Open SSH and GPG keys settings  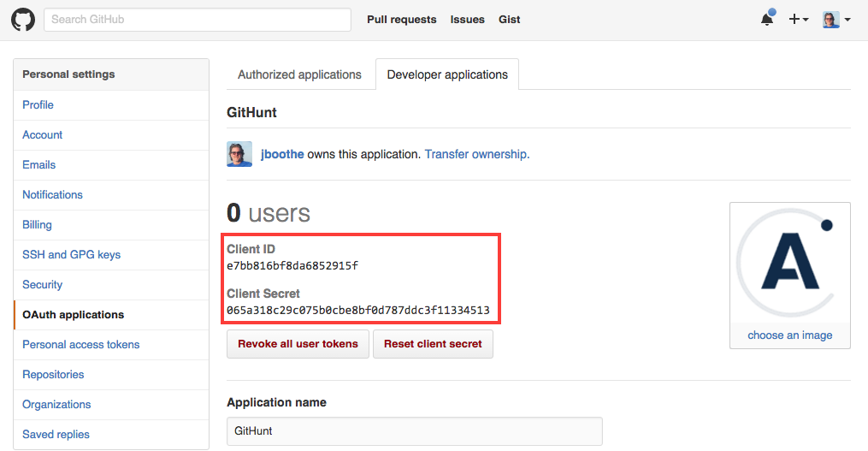tap(111, 254)
